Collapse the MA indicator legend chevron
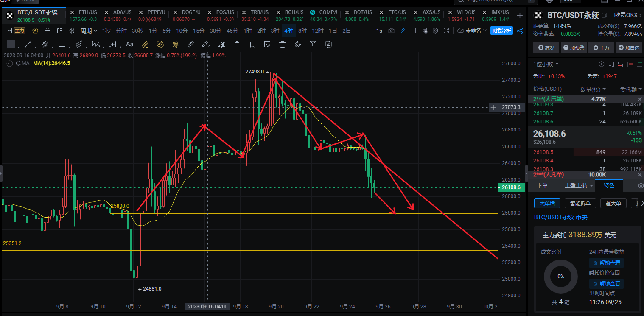 10,63
